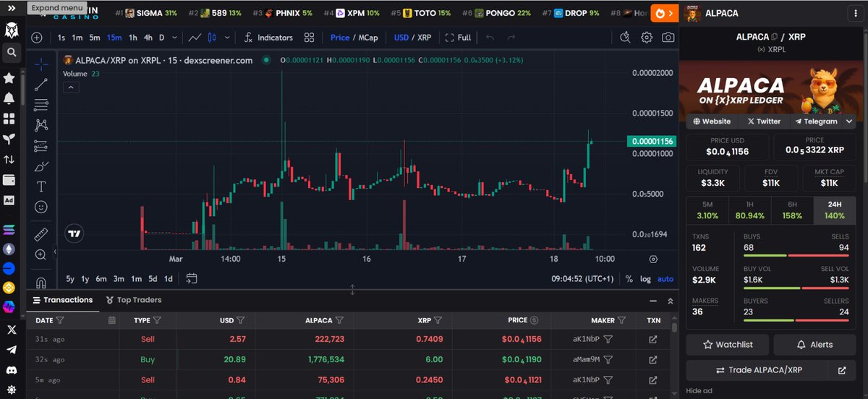Screen dimensions: 868x399
Task: Select the 5M price change tab
Action: tap(707, 210)
